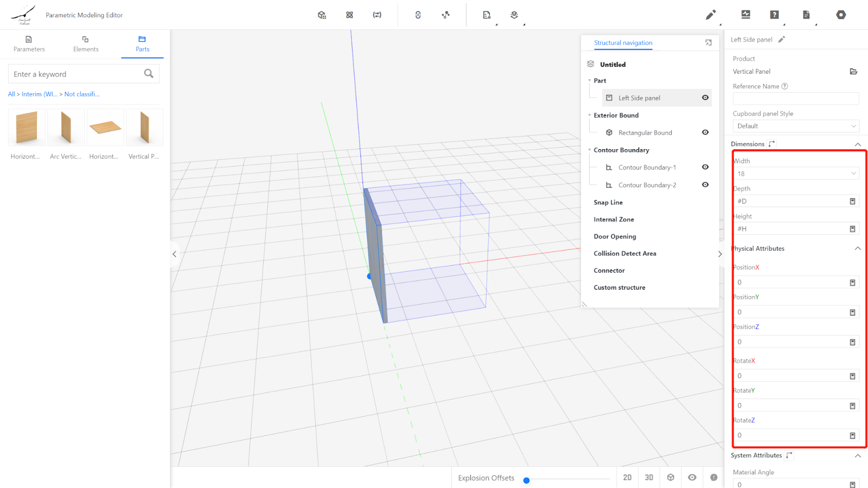Switch to 2D view
The image size is (868, 488).
627,478
